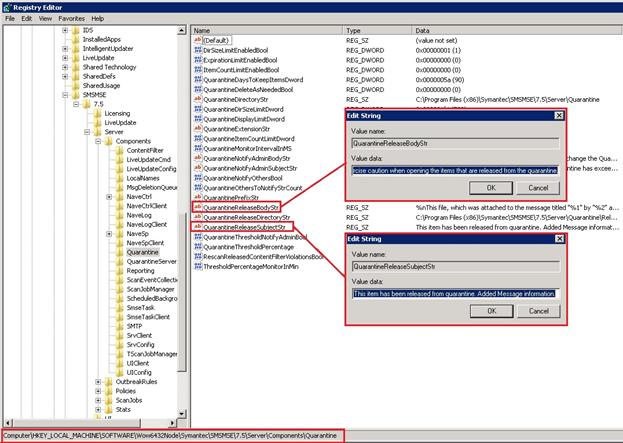Click the QuarantineReleaseBodyStr string value icon
Image resolution: width=623 pixels, height=443 pixels.
[x=197, y=207]
